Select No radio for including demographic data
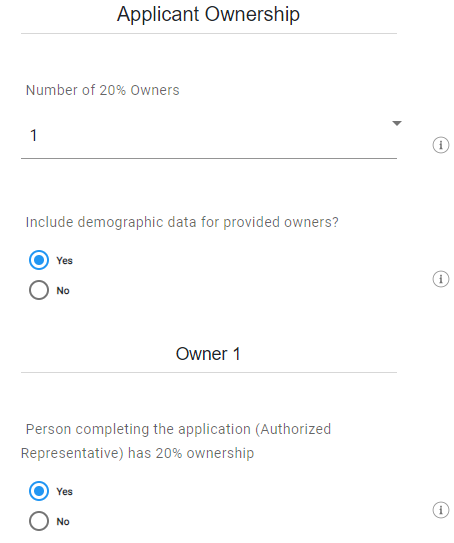Screen dimensions: 454x543 tap(39, 290)
